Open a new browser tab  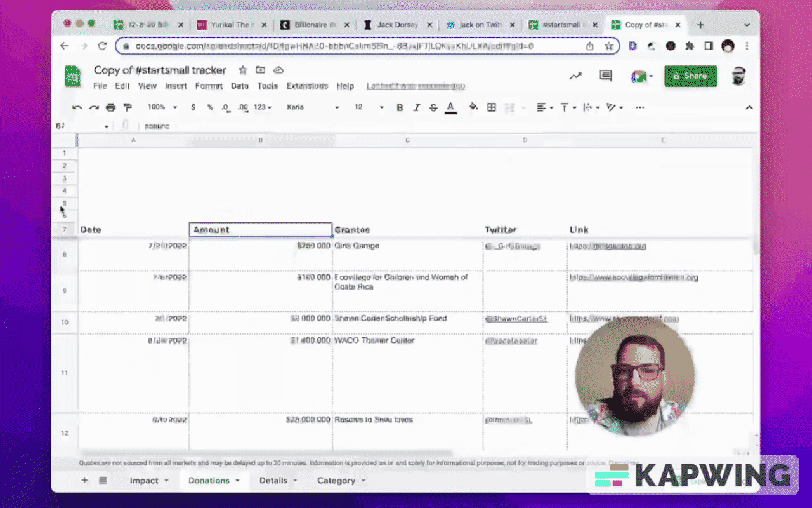coord(700,25)
